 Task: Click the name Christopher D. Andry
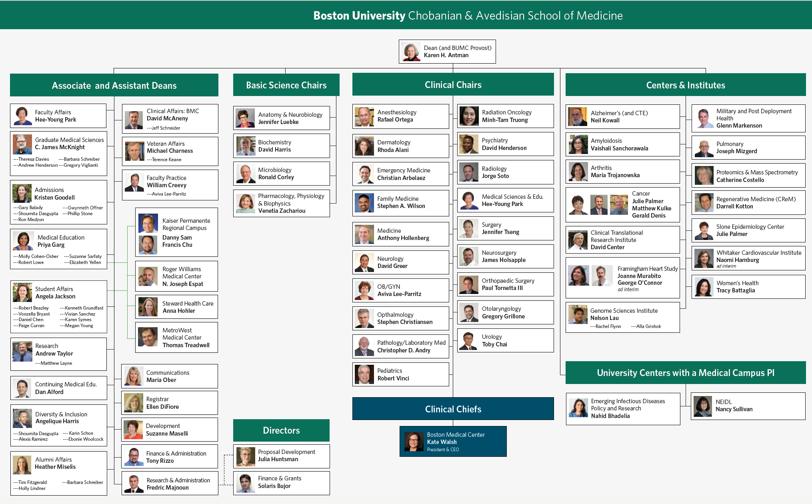click(x=404, y=350)
